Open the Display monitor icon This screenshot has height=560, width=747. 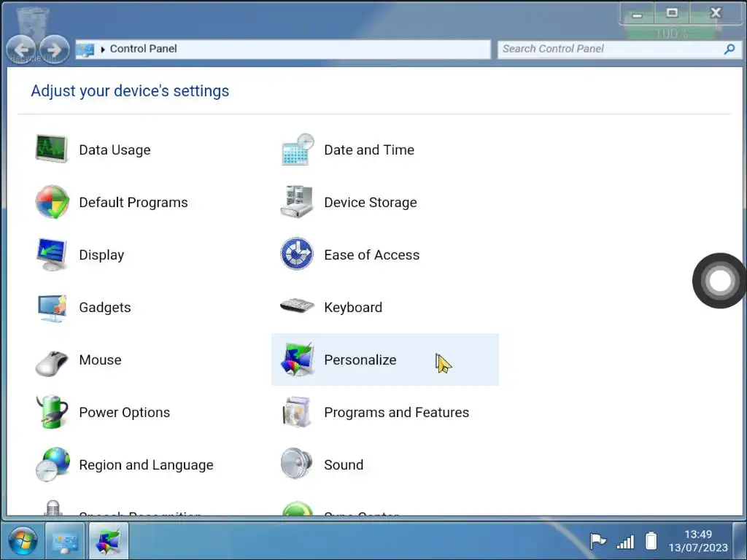click(x=52, y=254)
